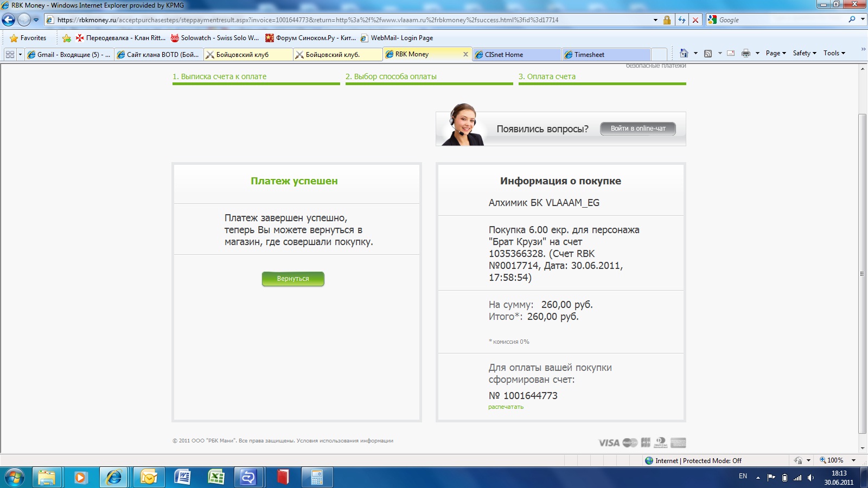
Task: Expand the address bar URL history dropdown
Action: click(655, 20)
